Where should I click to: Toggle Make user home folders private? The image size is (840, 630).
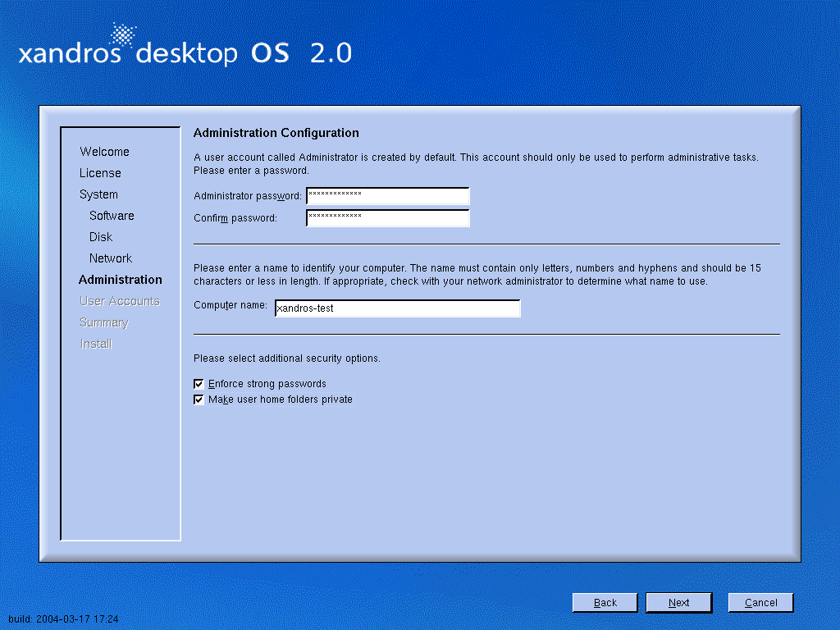click(x=199, y=400)
